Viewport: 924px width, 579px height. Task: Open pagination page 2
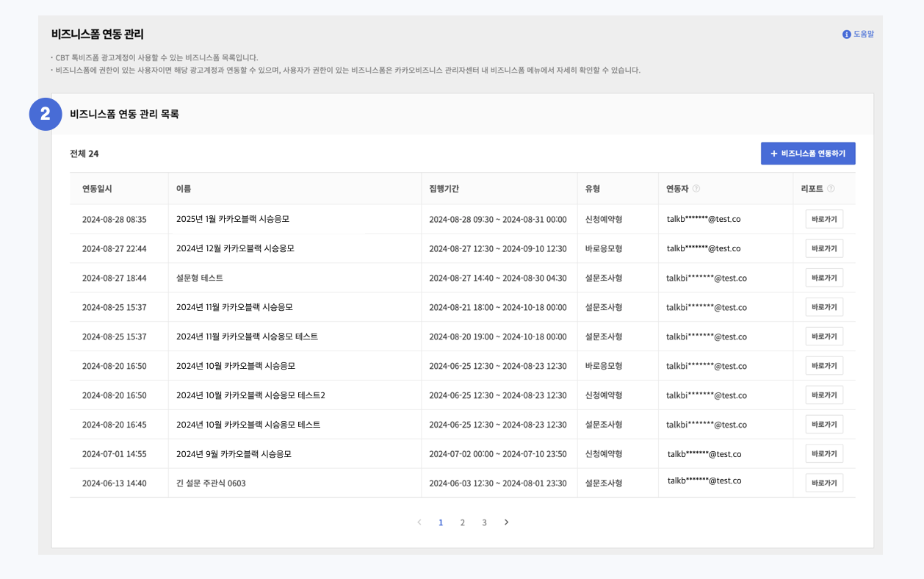pos(462,522)
